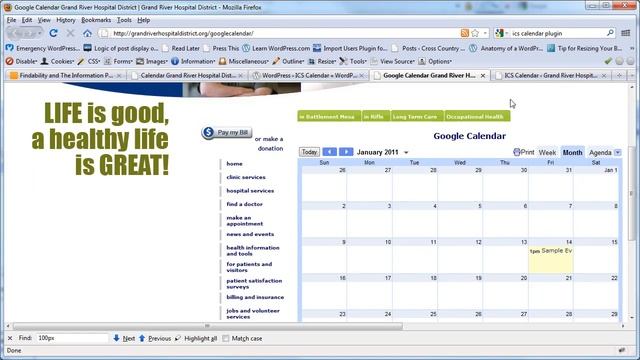Open the Resize developer toolbar menu

(x=322, y=61)
